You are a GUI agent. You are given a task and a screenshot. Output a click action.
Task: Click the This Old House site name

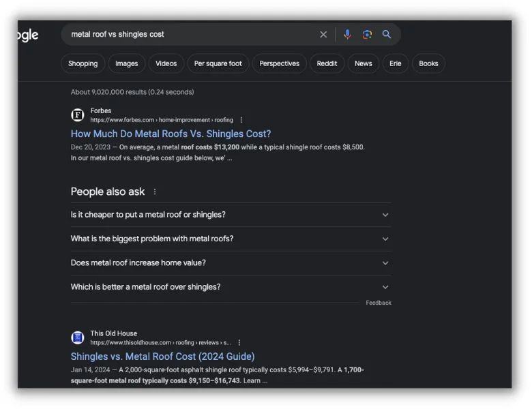[114, 333]
